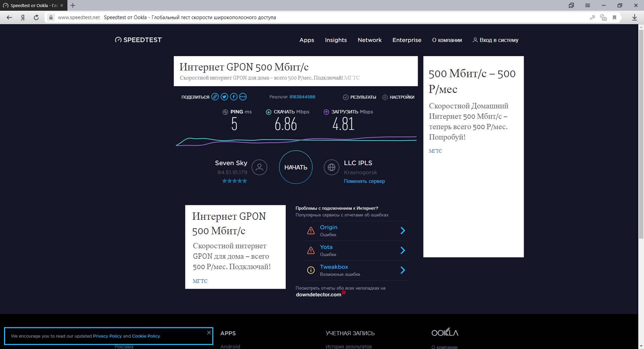
Task: Open Yandex home button
Action: pyautogui.click(x=23, y=17)
